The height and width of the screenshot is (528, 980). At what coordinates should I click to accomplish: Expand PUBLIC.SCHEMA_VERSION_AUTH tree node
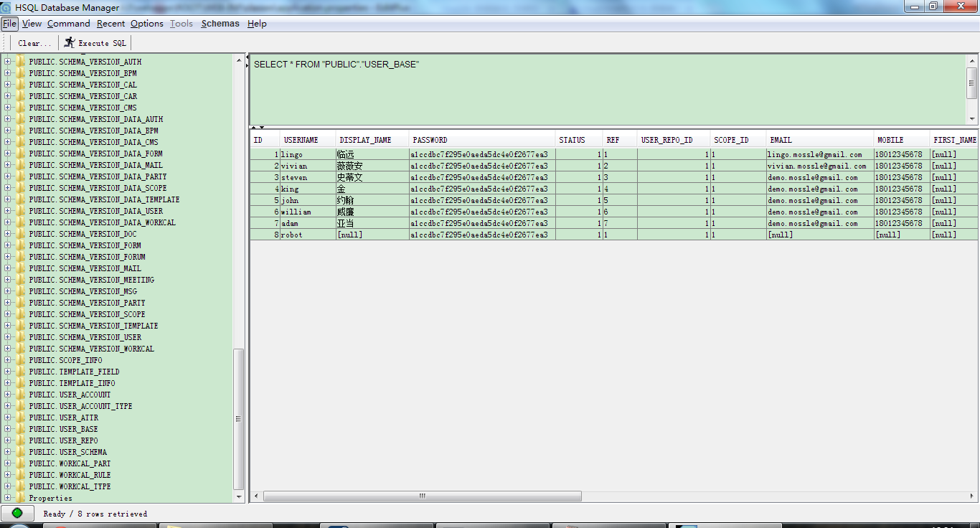(x=8, y=62)
